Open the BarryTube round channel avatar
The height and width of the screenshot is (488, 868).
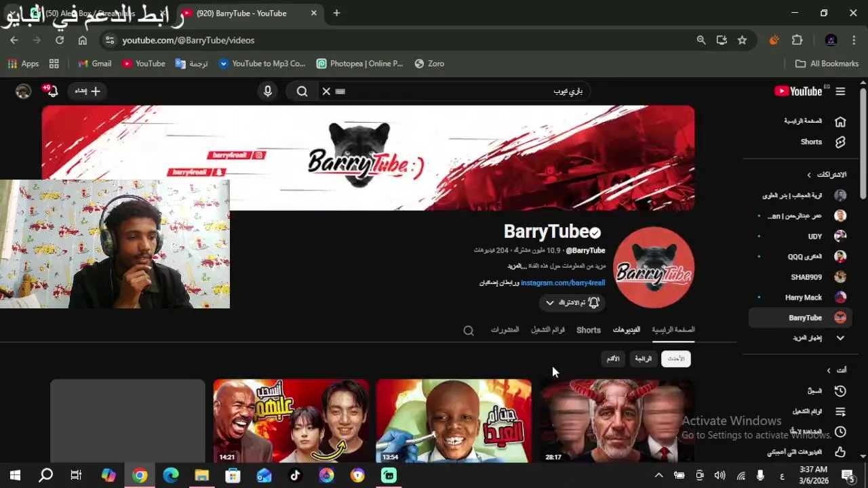point(654,268)
